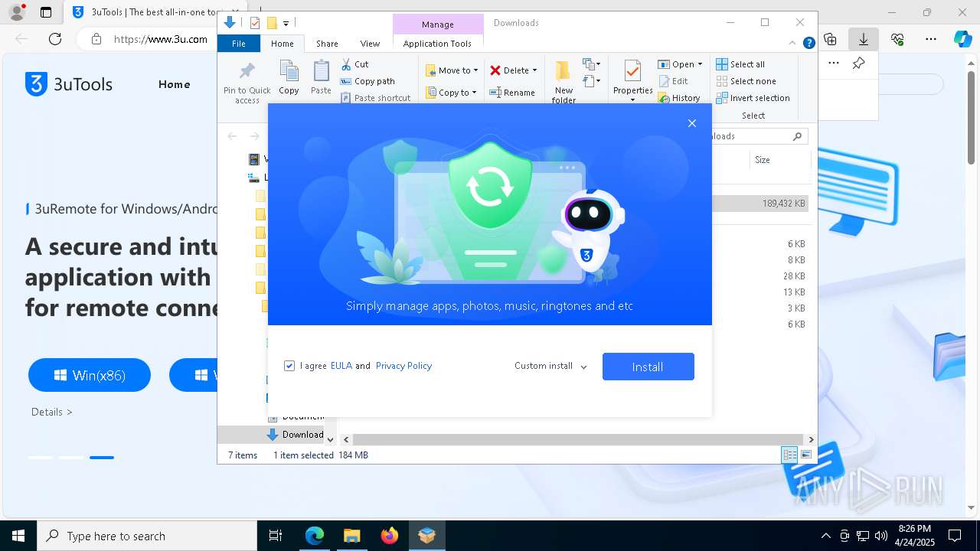Select the Manage contextual tab

tap(438, 24)
